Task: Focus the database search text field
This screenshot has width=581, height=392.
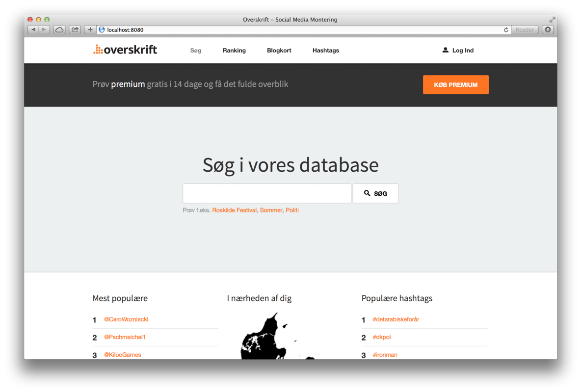Action: (x=266, y=193)
